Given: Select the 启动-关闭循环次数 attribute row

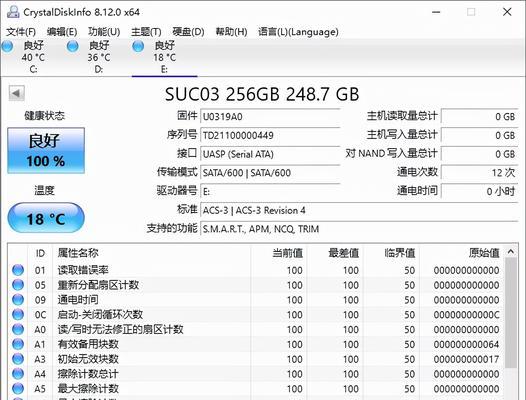Looking at the screenshot, I should click(x=256, y=314).
